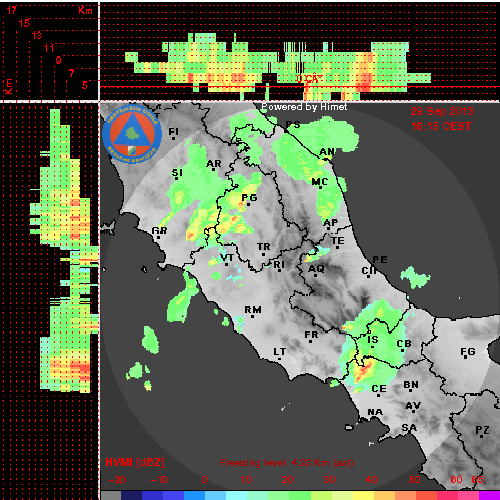The width and height of the screenshot is (500, 500).
Task: Click the "15" altitude axis label
Action: click(x=24, y=23)
